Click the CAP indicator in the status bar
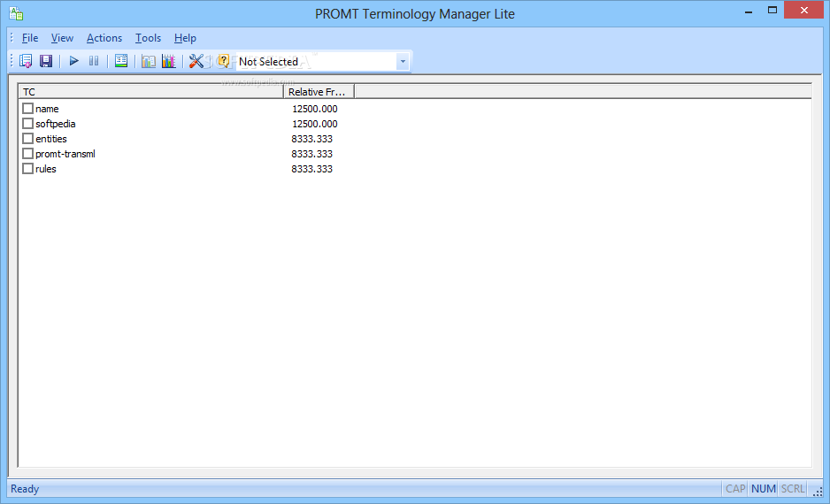The width and height of the screenshot is (830, 504). (735, 489)
